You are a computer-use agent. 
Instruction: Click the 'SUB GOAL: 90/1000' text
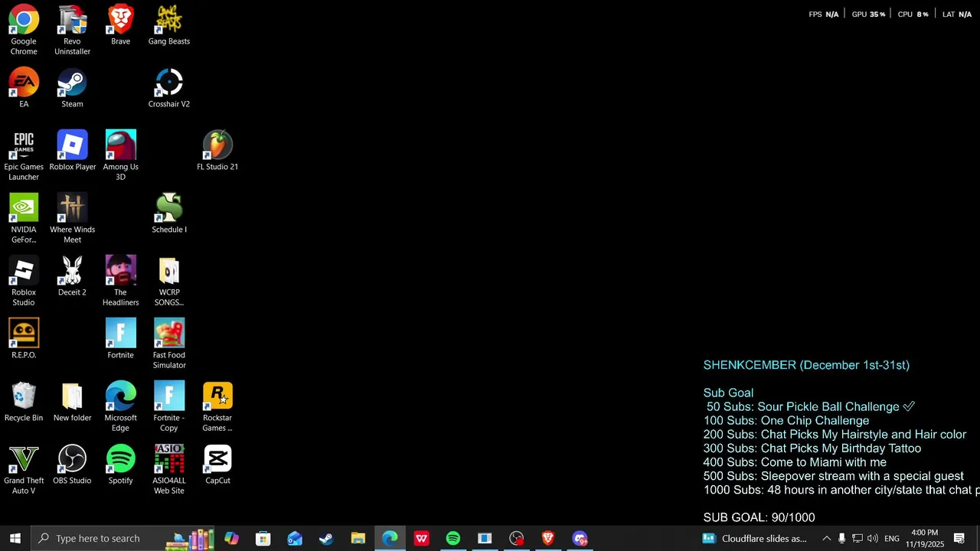click(x=759, y=517)
